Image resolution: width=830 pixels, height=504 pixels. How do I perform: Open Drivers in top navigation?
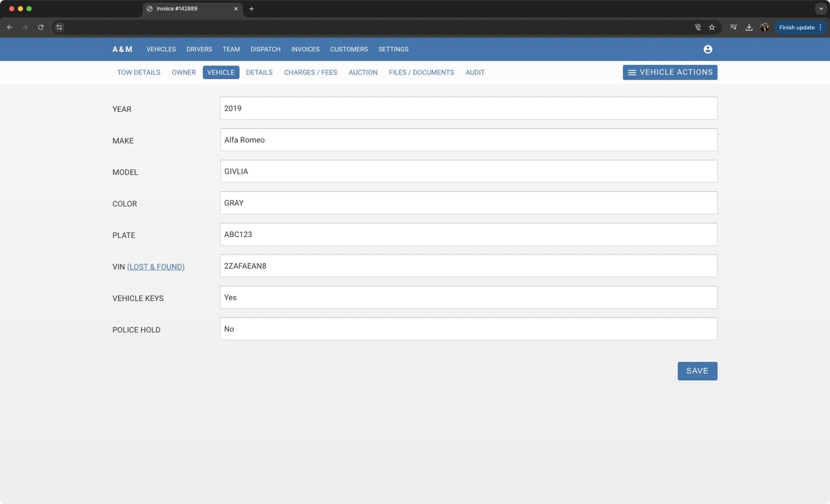point(199,49)
